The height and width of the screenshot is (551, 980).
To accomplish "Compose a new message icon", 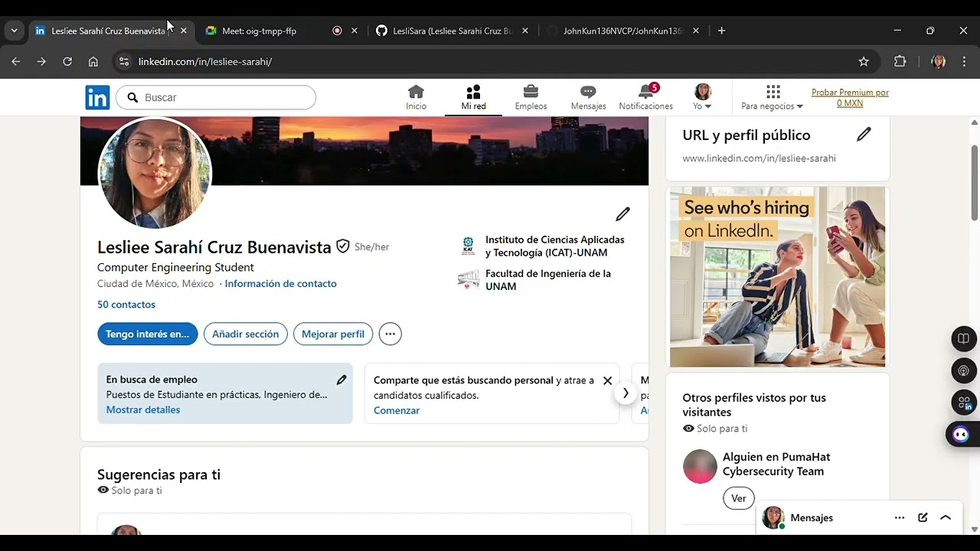I will click(923, 518).
